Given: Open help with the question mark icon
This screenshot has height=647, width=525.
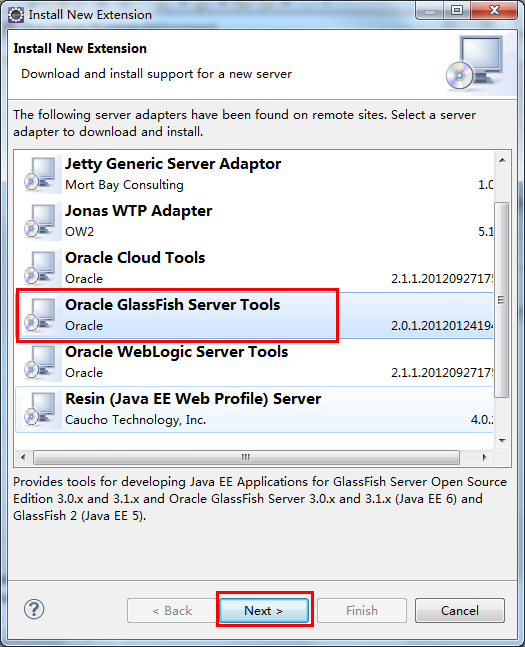Looking at the screenshot, I should point(34,609).
